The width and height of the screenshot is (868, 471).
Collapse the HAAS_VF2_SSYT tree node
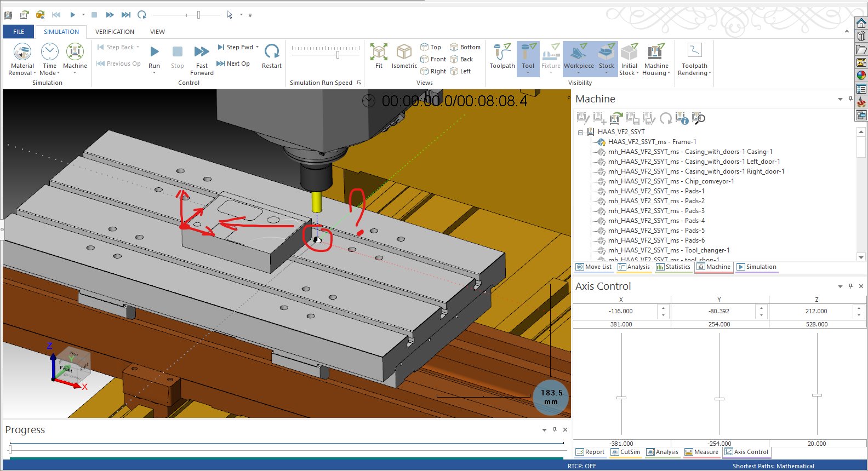point(580,133)
